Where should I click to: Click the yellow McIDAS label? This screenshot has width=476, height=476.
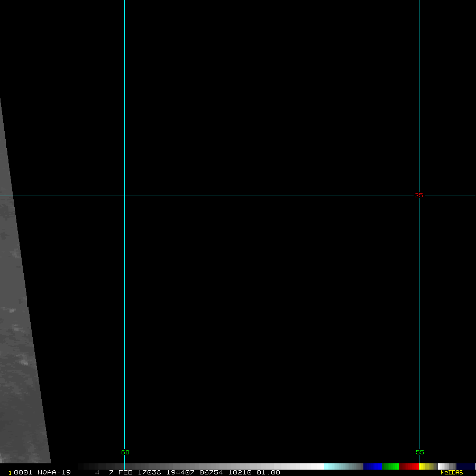point(452,472)
